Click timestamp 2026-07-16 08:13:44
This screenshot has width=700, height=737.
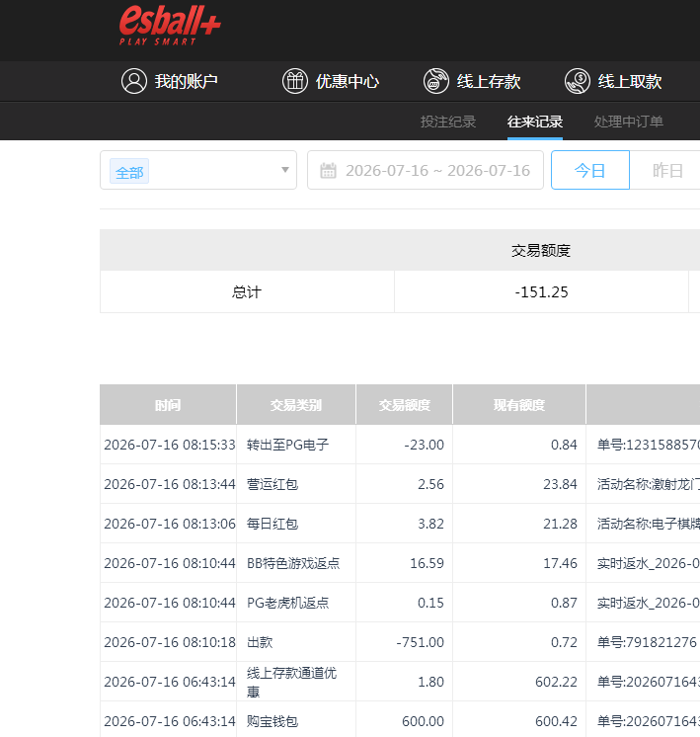coord(170,484)
